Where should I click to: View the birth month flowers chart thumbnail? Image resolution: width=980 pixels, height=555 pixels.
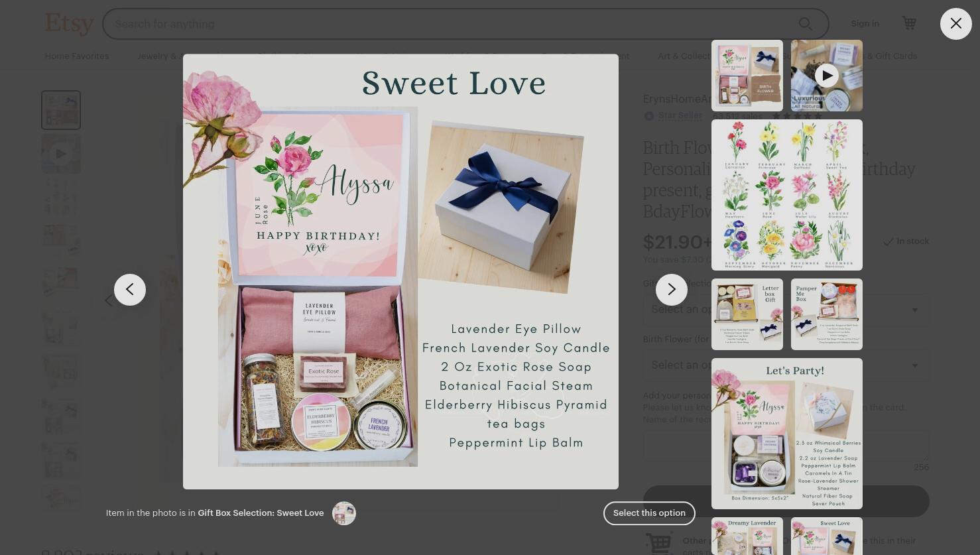[x=787, y=195]
